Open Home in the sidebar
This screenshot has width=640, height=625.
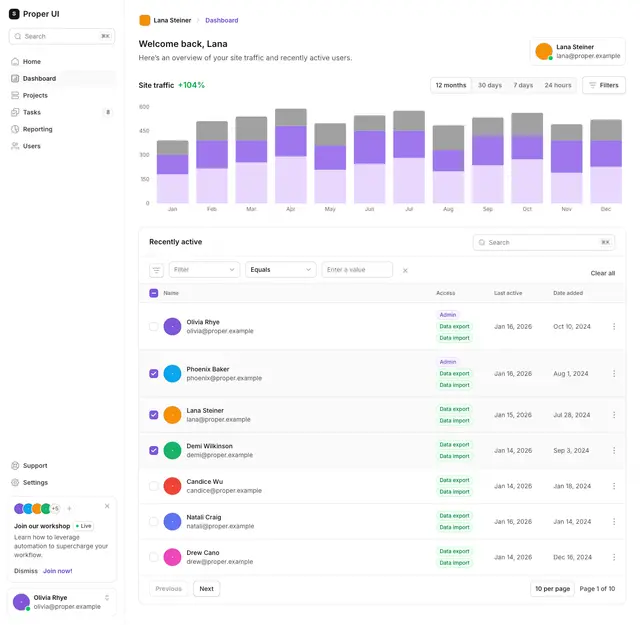pos(62,62)
